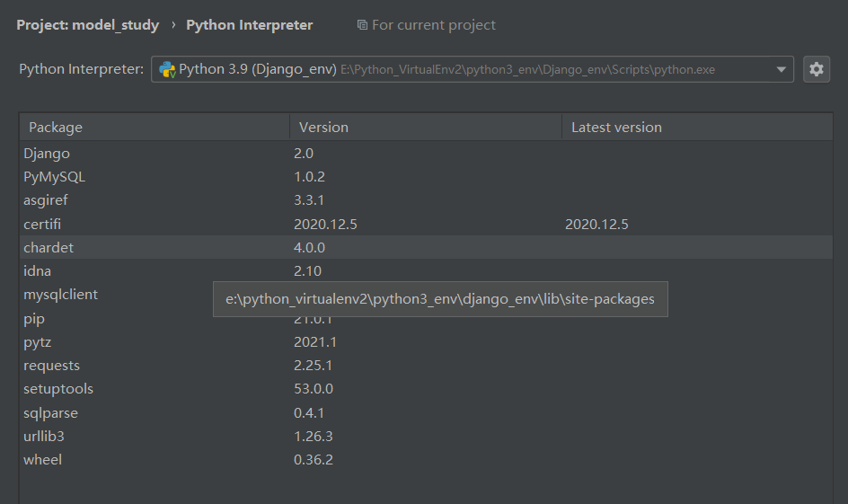Viewport: 848px width, 504px height.
Task: Select the sqlparse package row
Action: (426, 412)
